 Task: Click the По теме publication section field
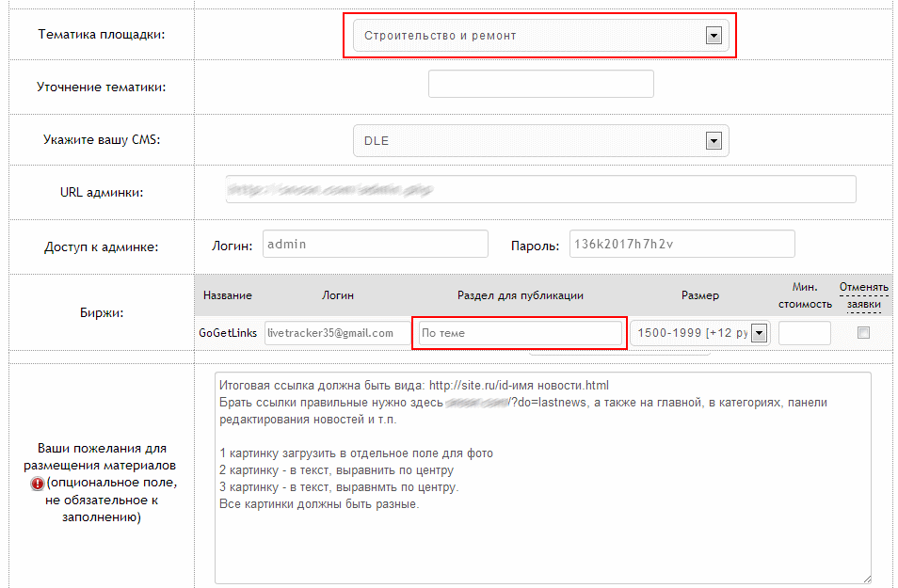(x=520, y=333)
